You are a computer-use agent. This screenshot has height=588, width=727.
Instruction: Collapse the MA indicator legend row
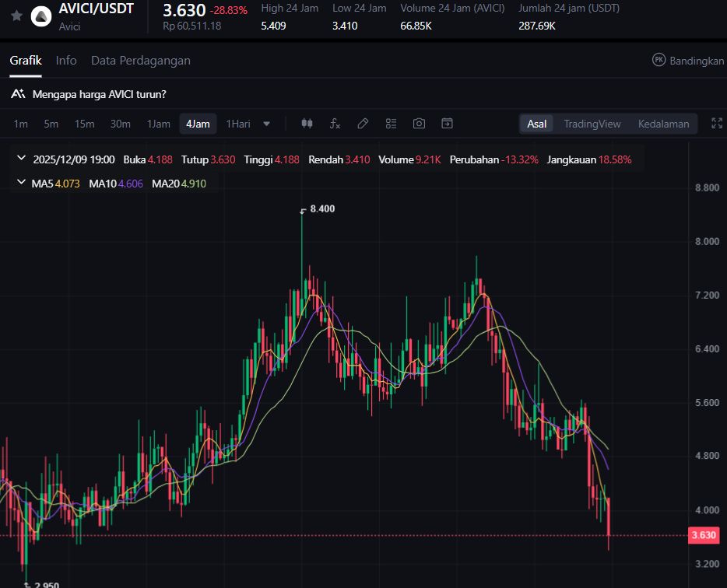coord(22,184)
